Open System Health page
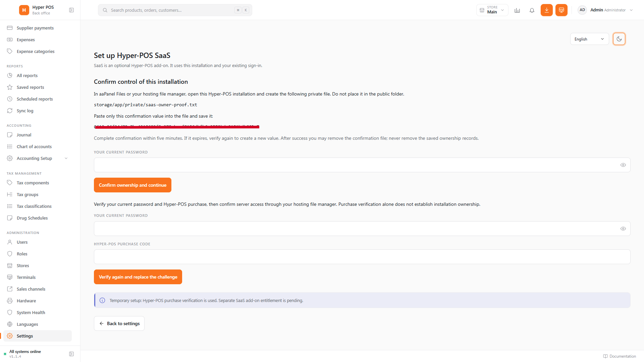Viewport: 644px width, 362px height. pyautogui.click(x=38, y=312)
